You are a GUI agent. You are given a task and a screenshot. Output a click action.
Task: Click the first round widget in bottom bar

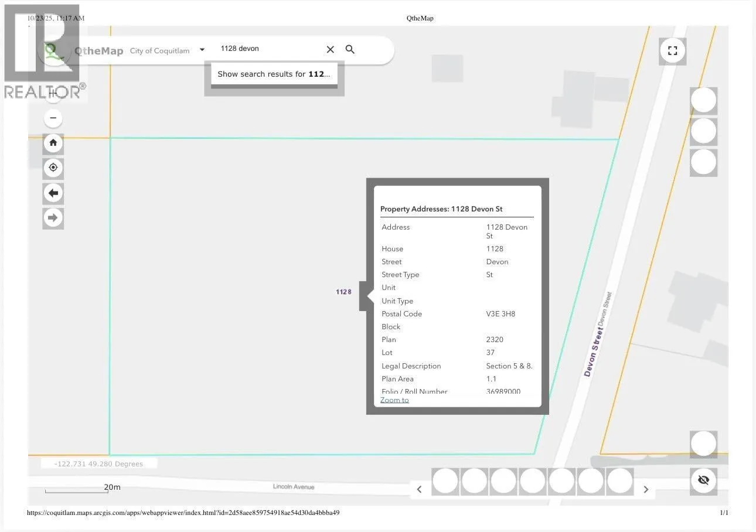(x=445, y=481)
